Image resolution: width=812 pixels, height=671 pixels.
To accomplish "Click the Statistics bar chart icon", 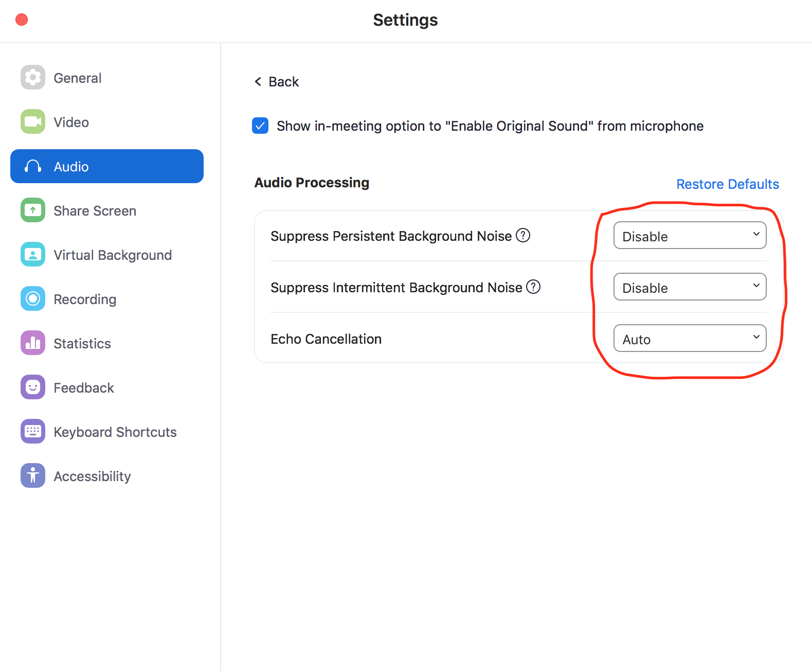I will [x=33, y=343].
